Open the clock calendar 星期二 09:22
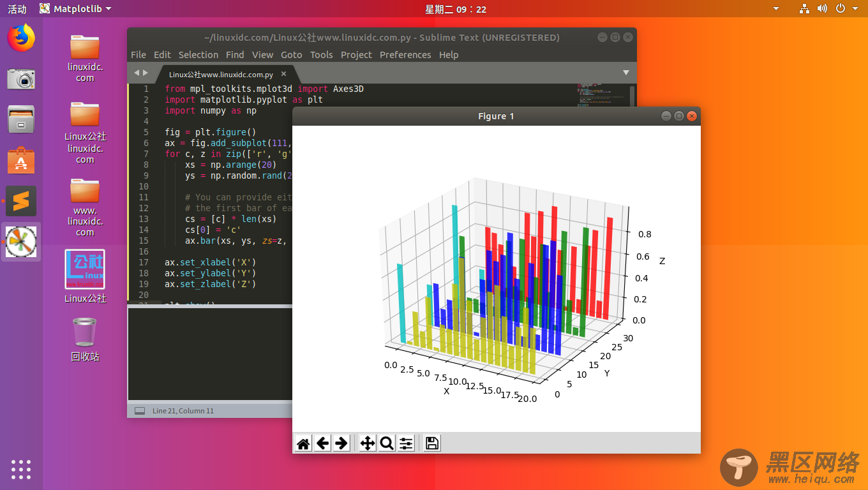Viewport: 868px width, 490px height. click(456, 9)
